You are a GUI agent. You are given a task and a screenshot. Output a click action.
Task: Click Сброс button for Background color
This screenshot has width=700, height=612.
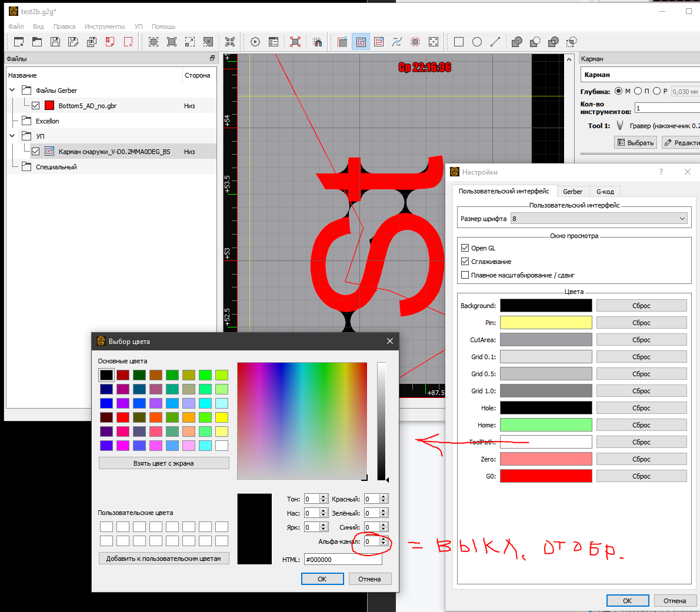(x=642, y=306)
